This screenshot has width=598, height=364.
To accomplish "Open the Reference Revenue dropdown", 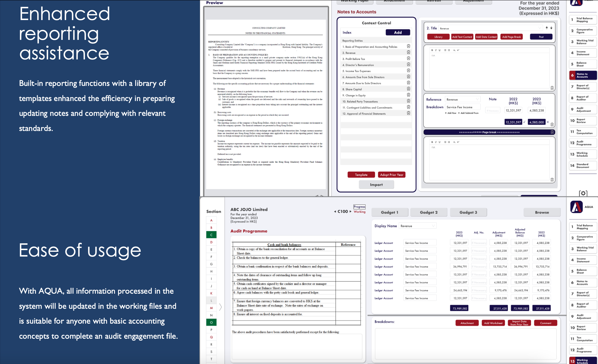I will [x=477, y=99].
